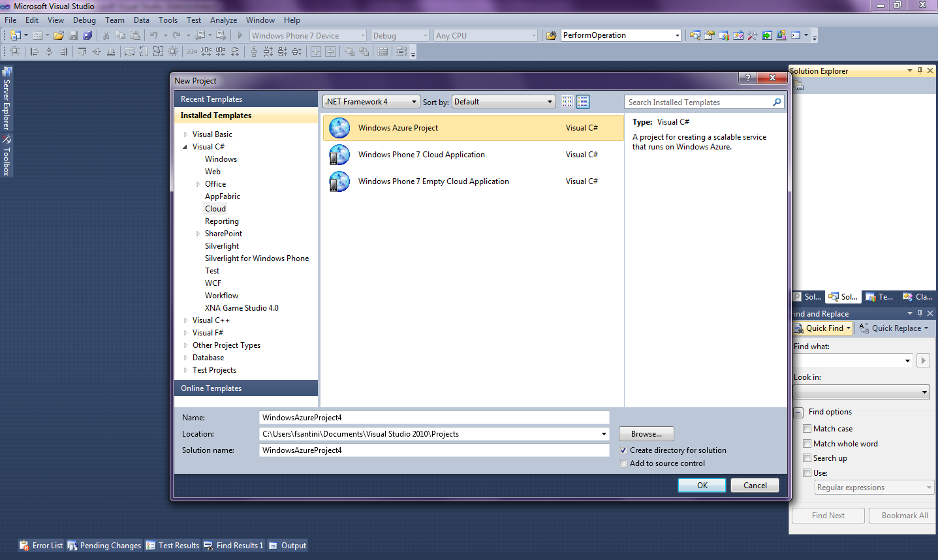This screenshot has height=560, width=938.
Task: Switch to medium icons list view
Action: tap(583, 102)
